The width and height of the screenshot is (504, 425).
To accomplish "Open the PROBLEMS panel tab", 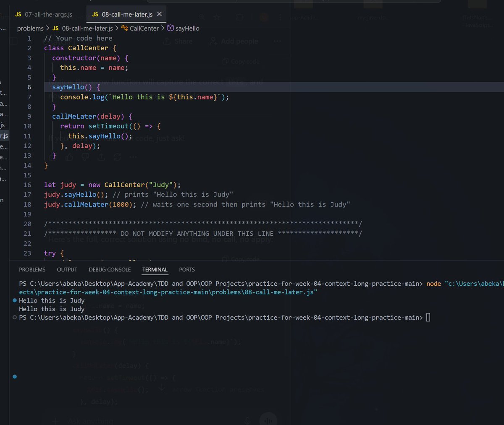I will (x=32, y=270).
